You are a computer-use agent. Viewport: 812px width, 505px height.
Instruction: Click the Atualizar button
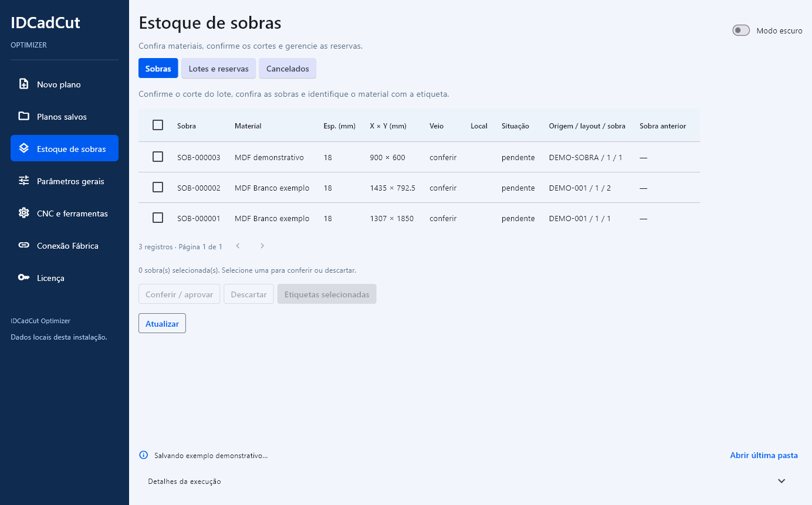162,323
